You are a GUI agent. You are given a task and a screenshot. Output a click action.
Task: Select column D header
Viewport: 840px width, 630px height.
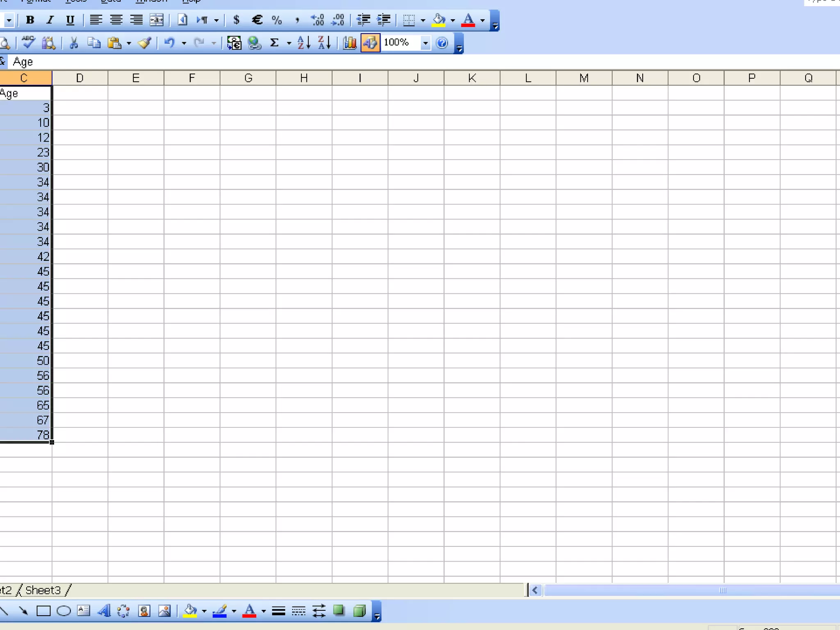80,78
